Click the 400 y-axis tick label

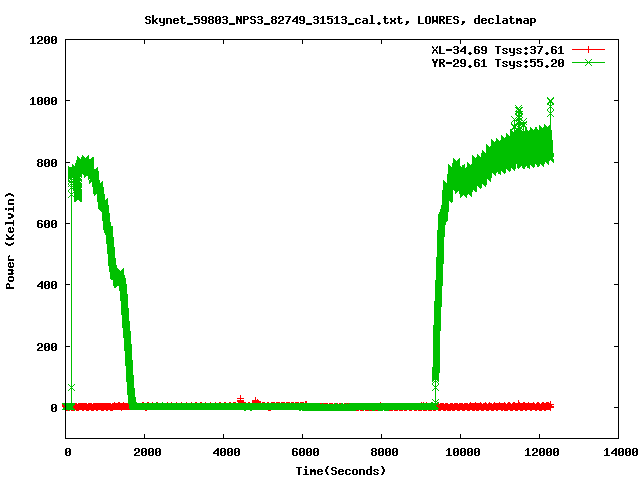(47, 285)
